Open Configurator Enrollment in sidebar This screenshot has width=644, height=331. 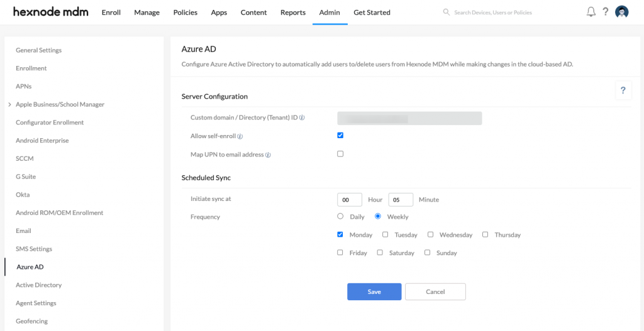click(x=50, y=122)
